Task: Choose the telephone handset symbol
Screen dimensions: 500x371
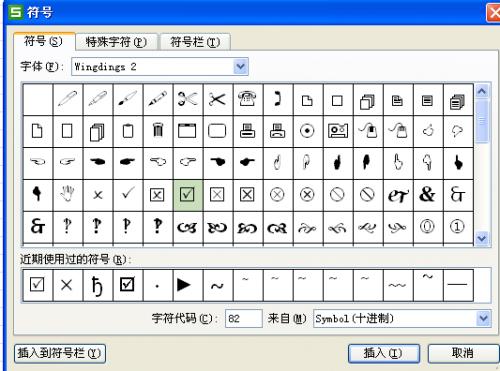Action: pyautogui.click(x=277, y=99)
